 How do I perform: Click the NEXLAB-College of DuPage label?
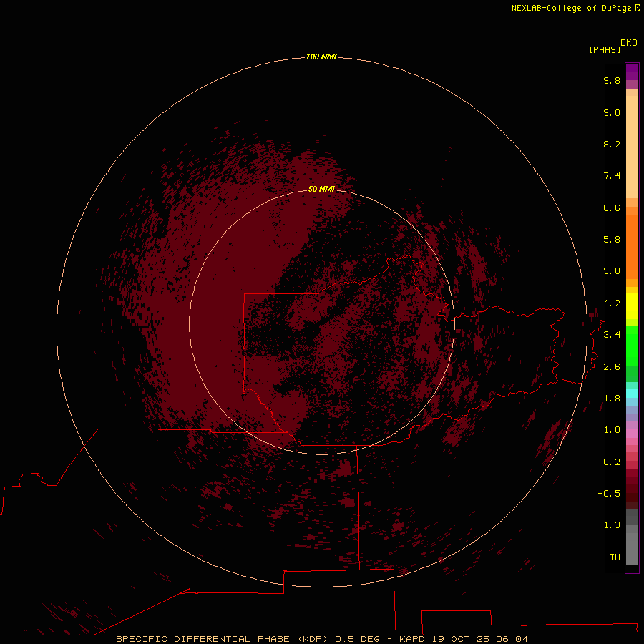[x=575, y=8]
